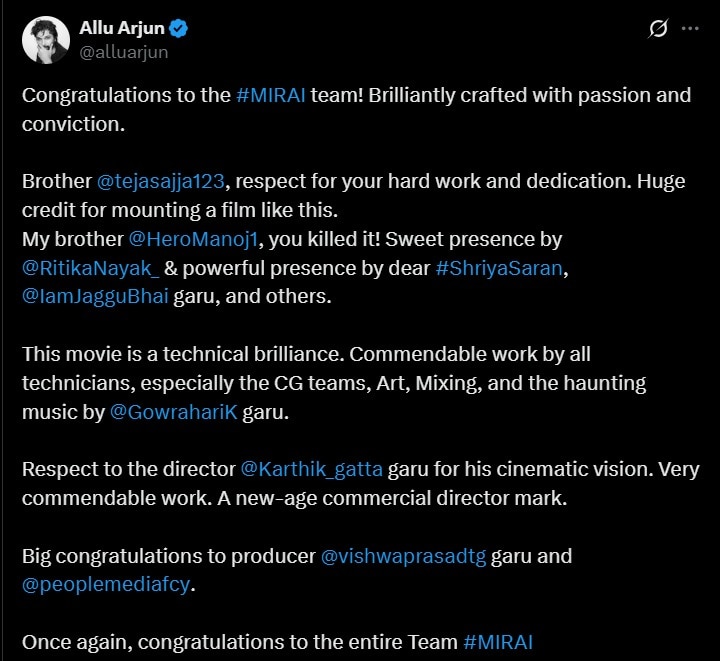Click Allu Arjun's profile picture
This screenshot has height=661, width=720.
tap(44, 40)
